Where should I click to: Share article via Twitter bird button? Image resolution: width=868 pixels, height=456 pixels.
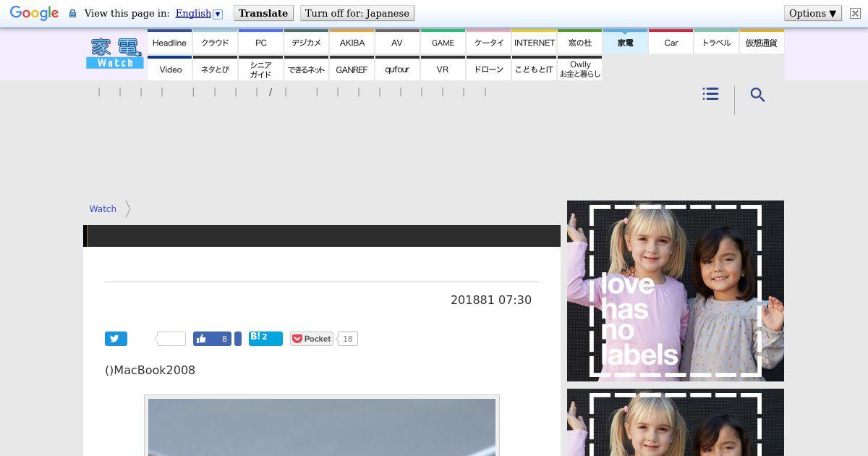pos(116,339)
